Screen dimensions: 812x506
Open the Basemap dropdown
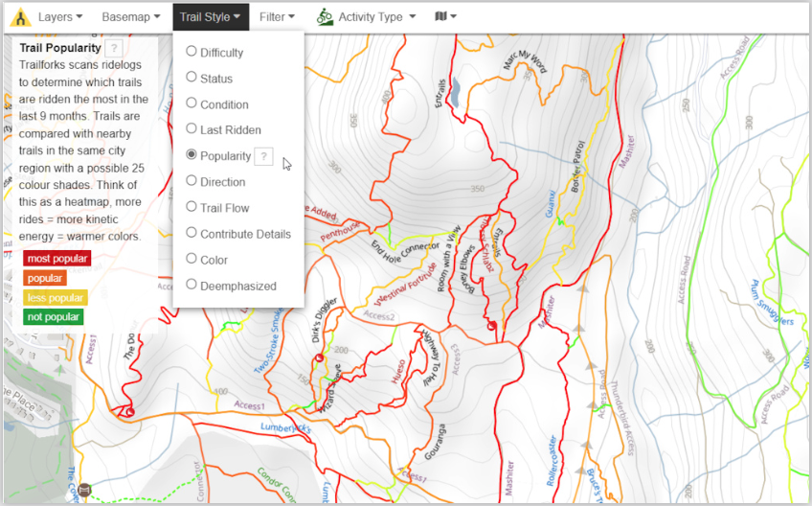tap(131, 17)
